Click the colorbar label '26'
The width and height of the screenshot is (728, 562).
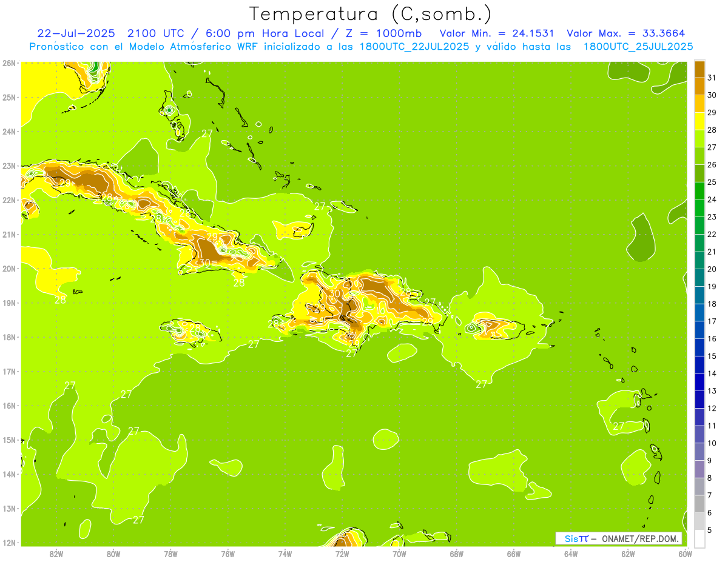712,164
